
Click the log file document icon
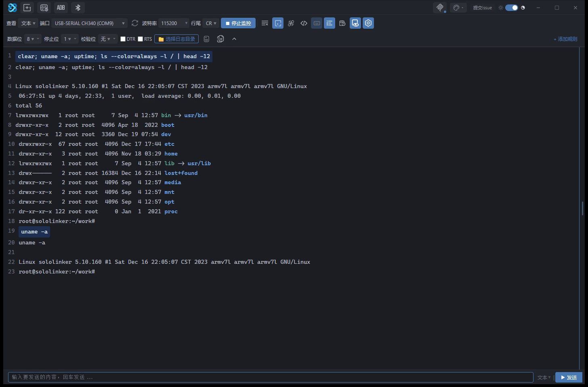click(x=206, y=39)
